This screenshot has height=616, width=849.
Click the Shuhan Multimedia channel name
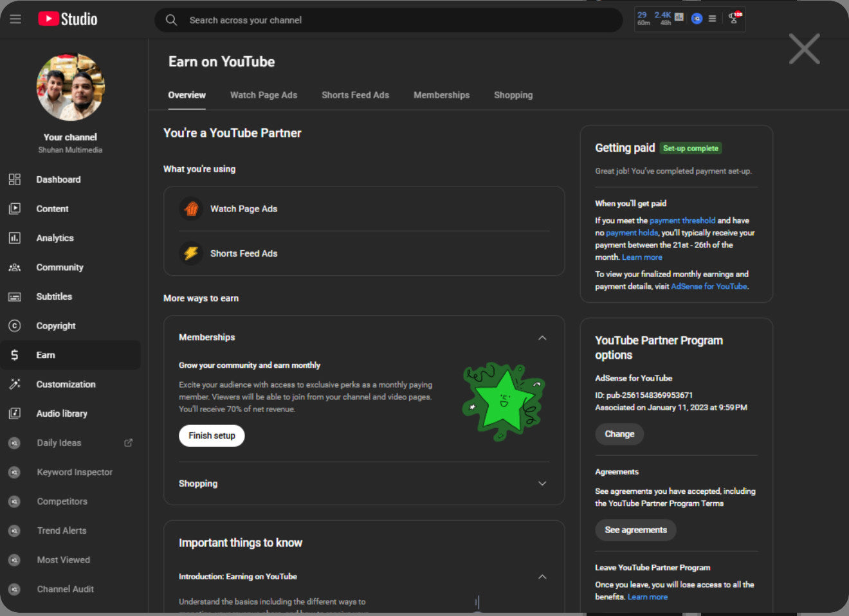(x=70, y=150)
